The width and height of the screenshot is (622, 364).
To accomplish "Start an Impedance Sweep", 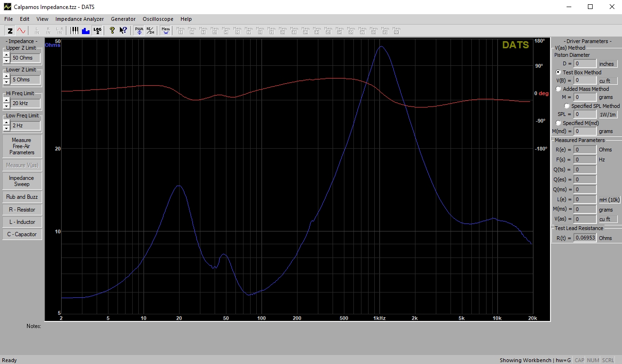I will point(22,181).
